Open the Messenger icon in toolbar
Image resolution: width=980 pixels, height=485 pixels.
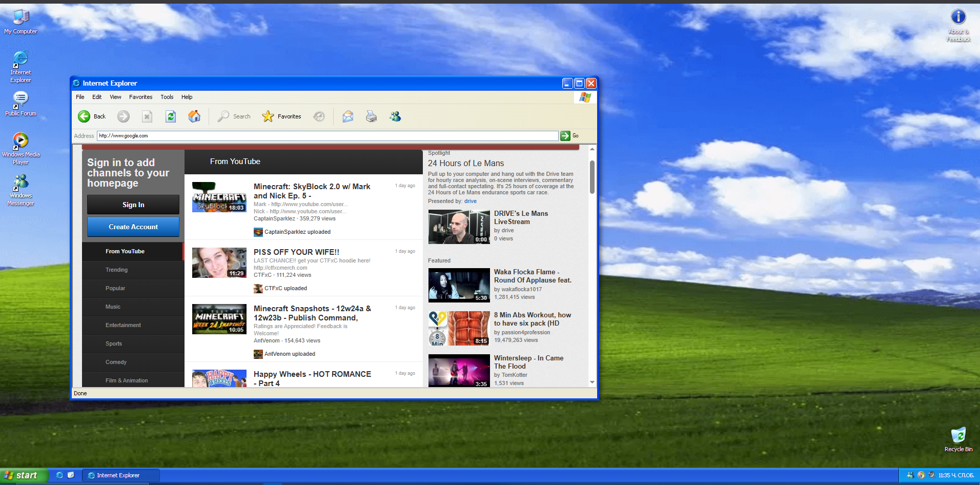click(395, 116)
